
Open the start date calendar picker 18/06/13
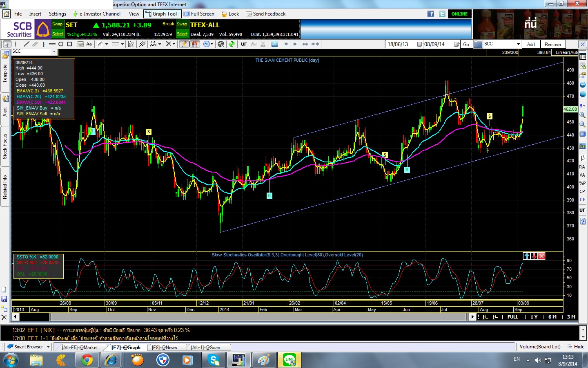point(419,44)
